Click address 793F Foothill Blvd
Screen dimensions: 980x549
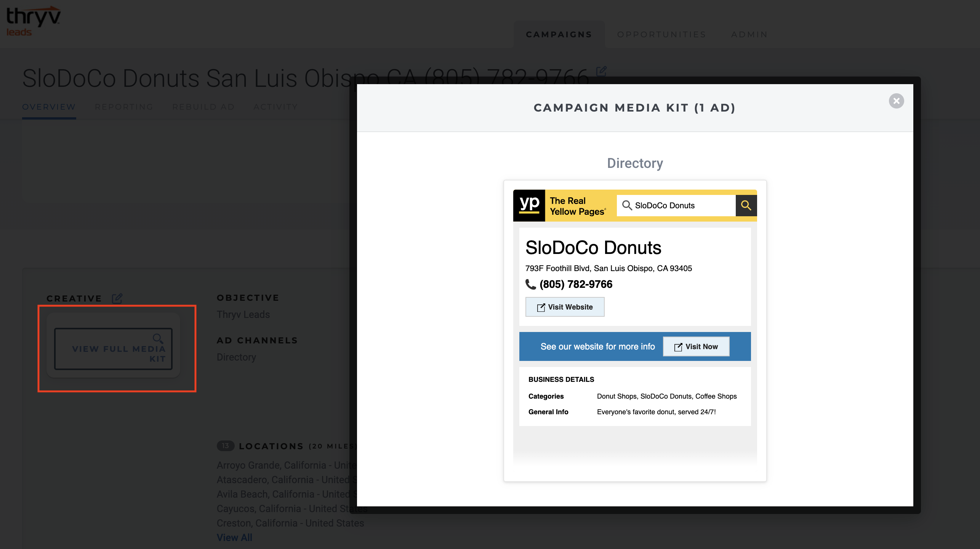click(608, 268)
